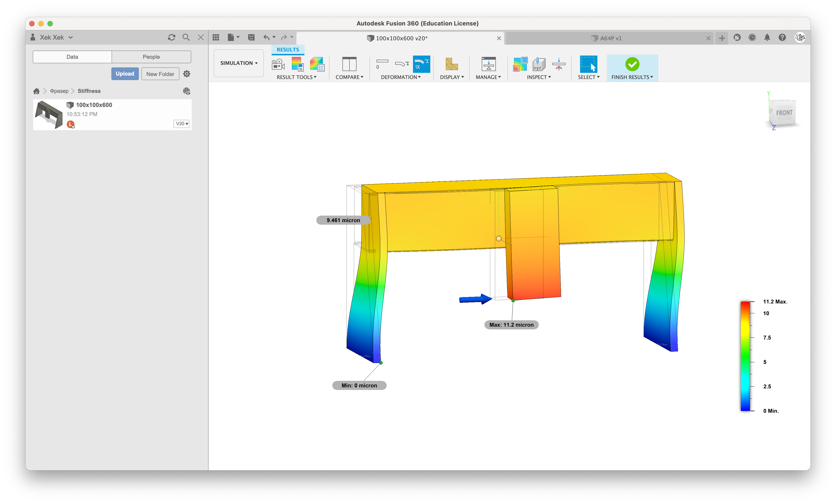Image resolution: width=836 pixels, height=504 pixels.
Task: Click the Animate results camera icon
Action: (278, 64)
